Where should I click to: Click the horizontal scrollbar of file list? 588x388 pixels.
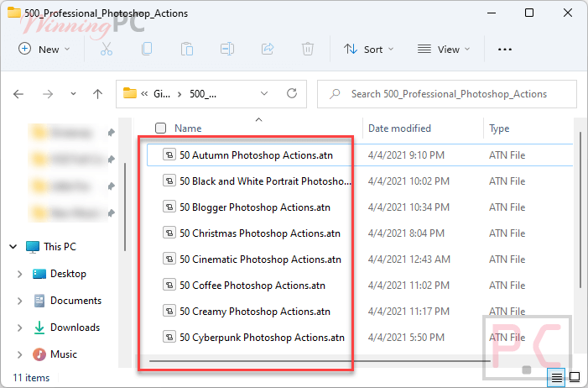pyautogui.click(x=320, y=361)
